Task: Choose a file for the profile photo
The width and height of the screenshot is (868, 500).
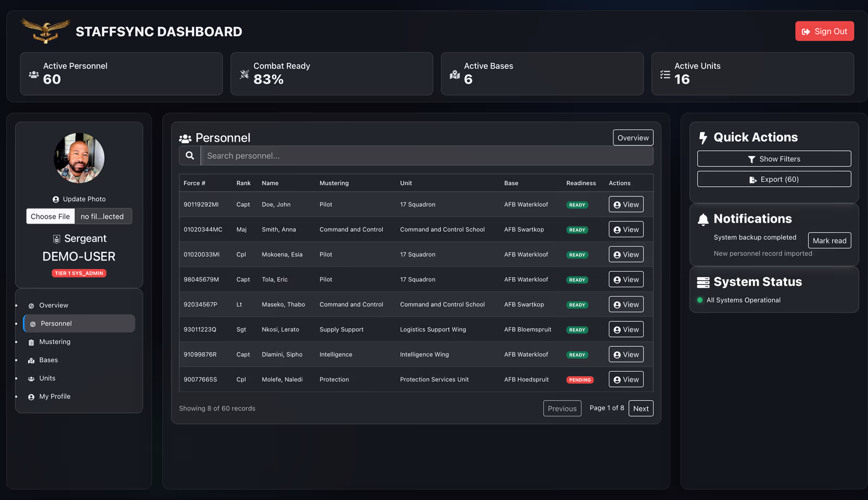Action: coord(50,216)
